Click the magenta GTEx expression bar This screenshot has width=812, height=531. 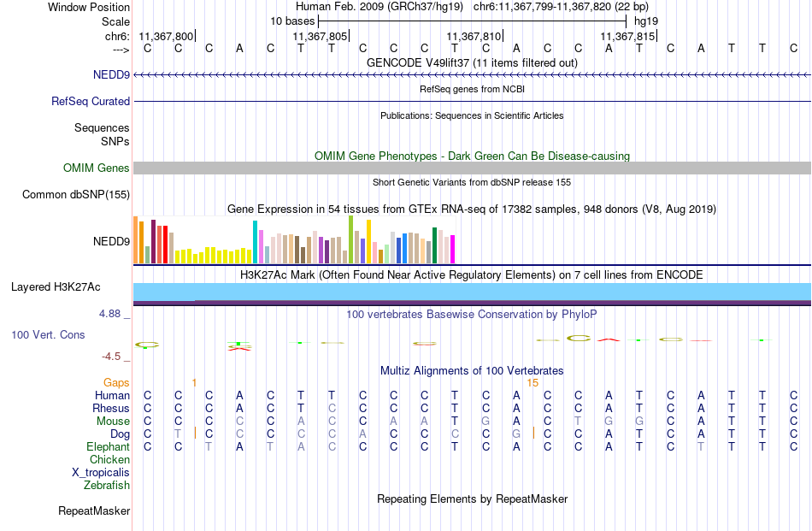pos(453,249)
